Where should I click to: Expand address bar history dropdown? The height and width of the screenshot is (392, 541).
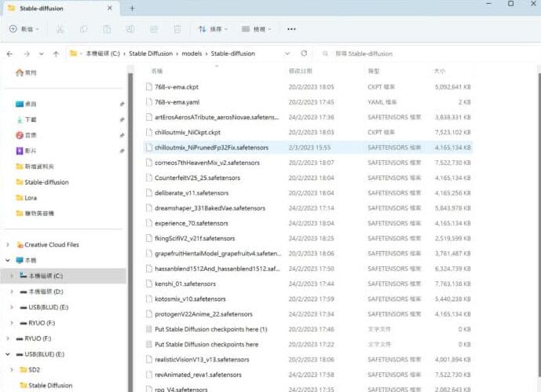click(x=287, y=53)
